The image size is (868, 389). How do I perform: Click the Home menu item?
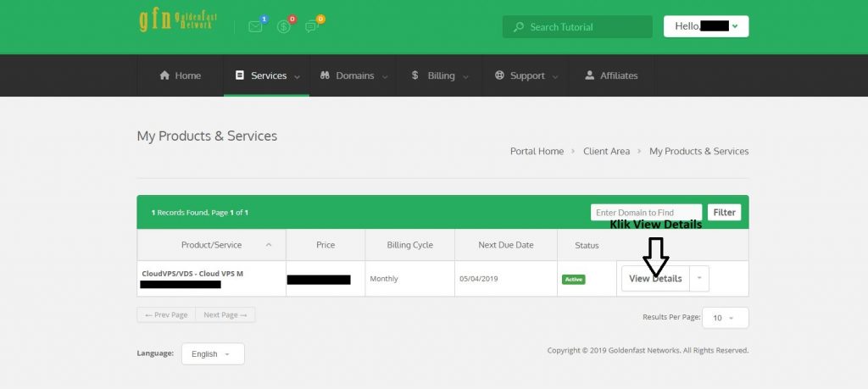[180, 75]
